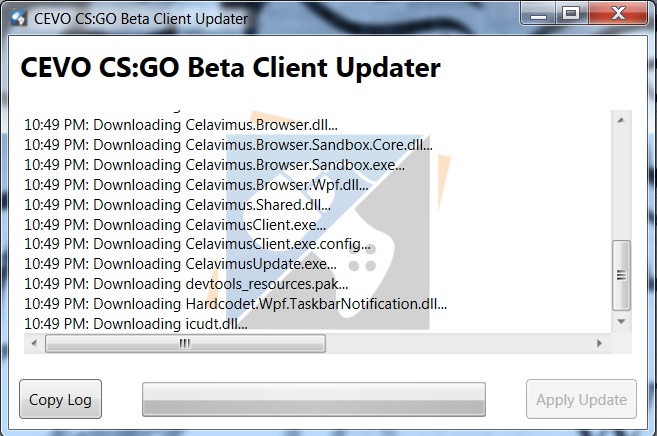This screenshot has height=436, width=657.
Task: Minimize the updater window
Action: (537, 14)
